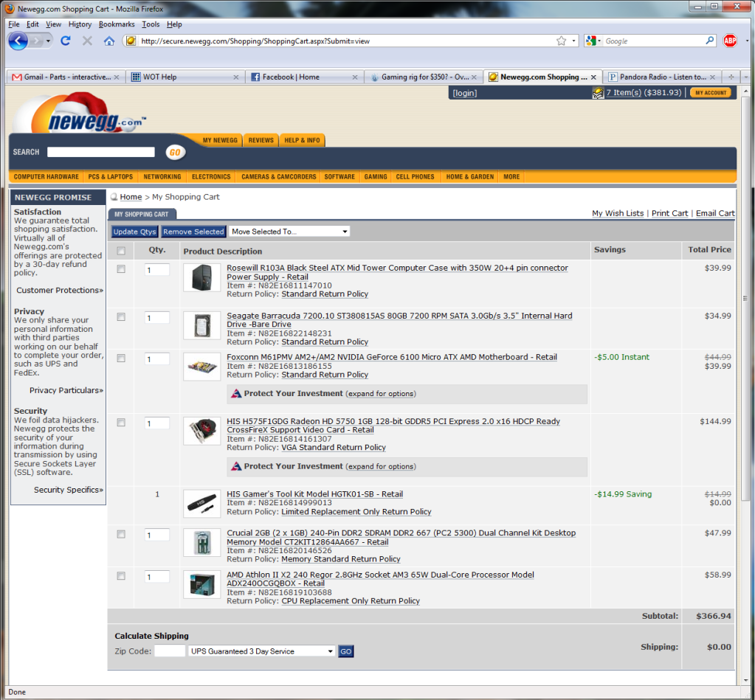Viewport: 755px width, 700px height.
Task: Click the Home breadcrumb link
Action: [x=131, y=197]
